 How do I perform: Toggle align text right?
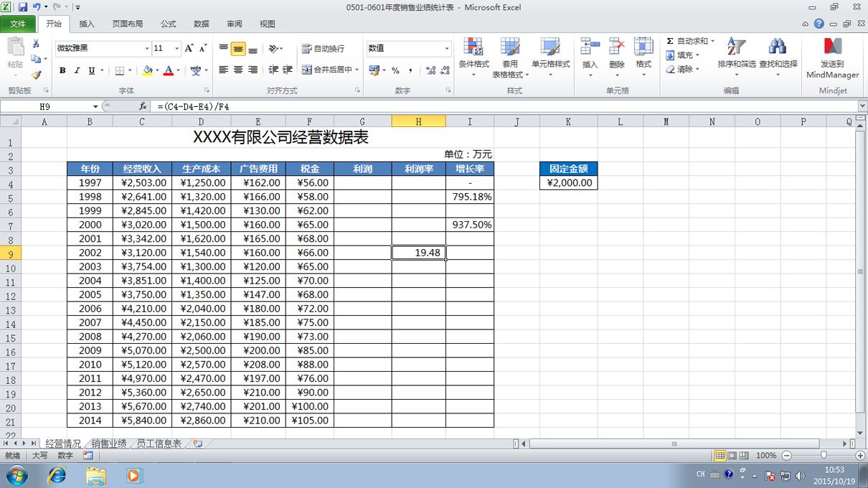[x=253, y=70]
